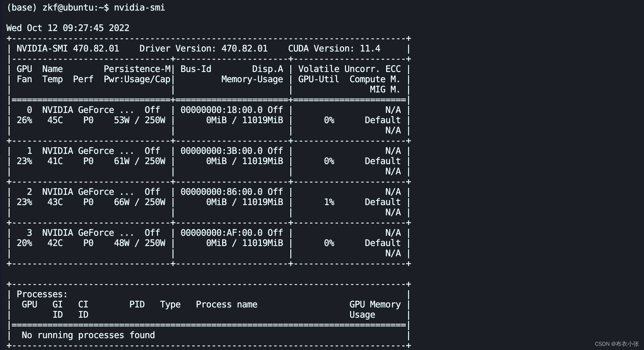Select the NVIDIA-SMI 470.82.01 header text
This screenshot has width=644, height=350.
(68, 48)
